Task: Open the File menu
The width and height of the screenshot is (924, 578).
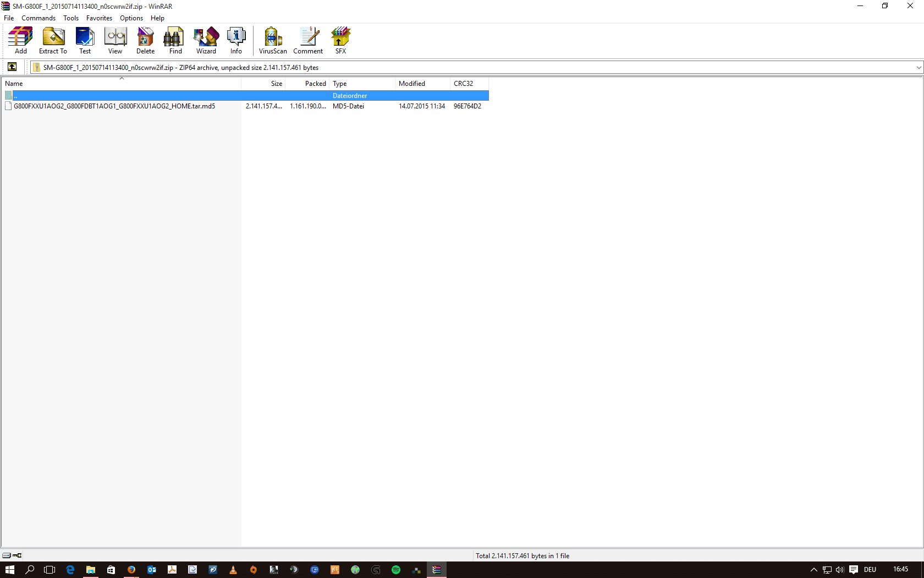Action: click(x=9, y=18)
